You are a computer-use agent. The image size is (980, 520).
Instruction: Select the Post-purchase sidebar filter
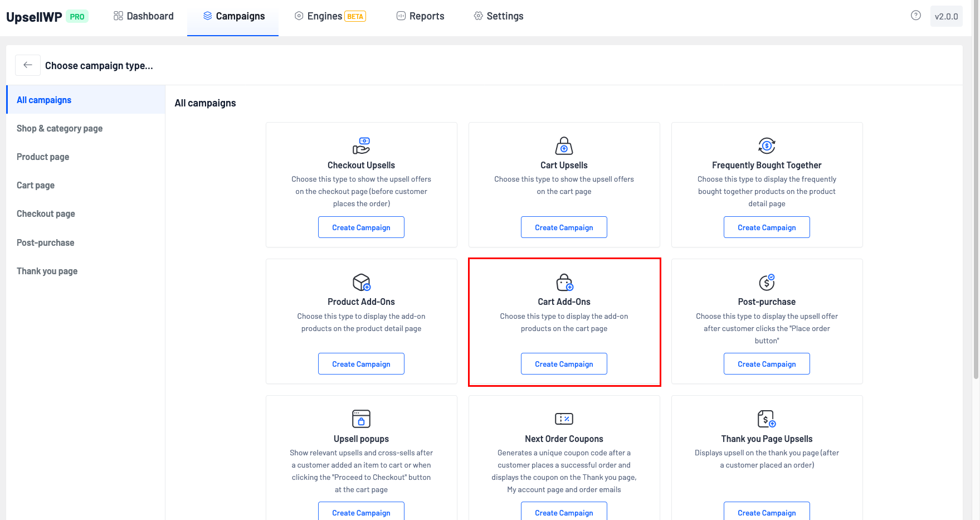click(46, 243)
